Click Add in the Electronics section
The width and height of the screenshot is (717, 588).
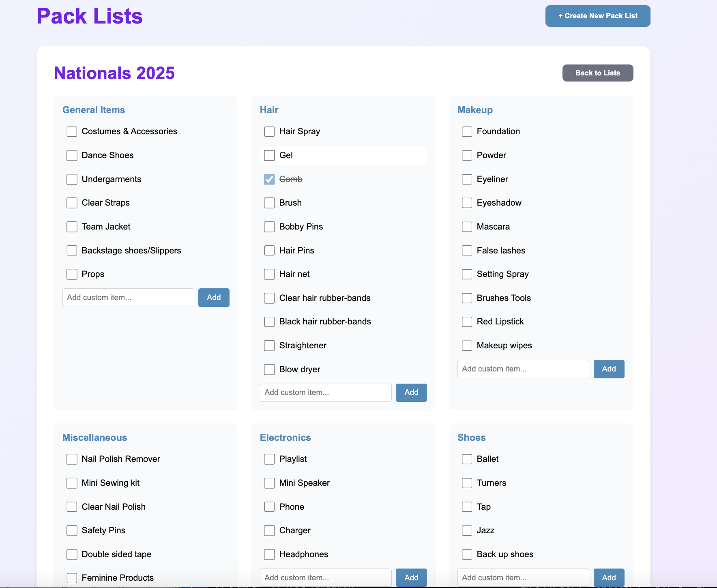411,577
